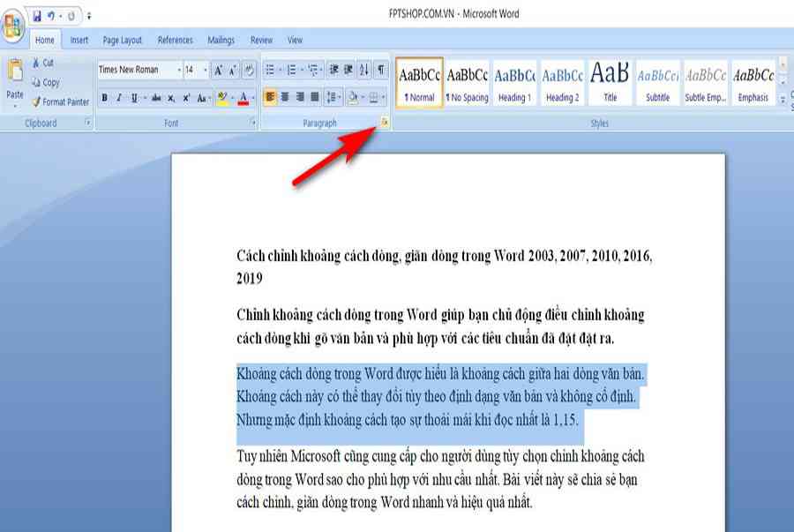Align text left

pos(270,97)
